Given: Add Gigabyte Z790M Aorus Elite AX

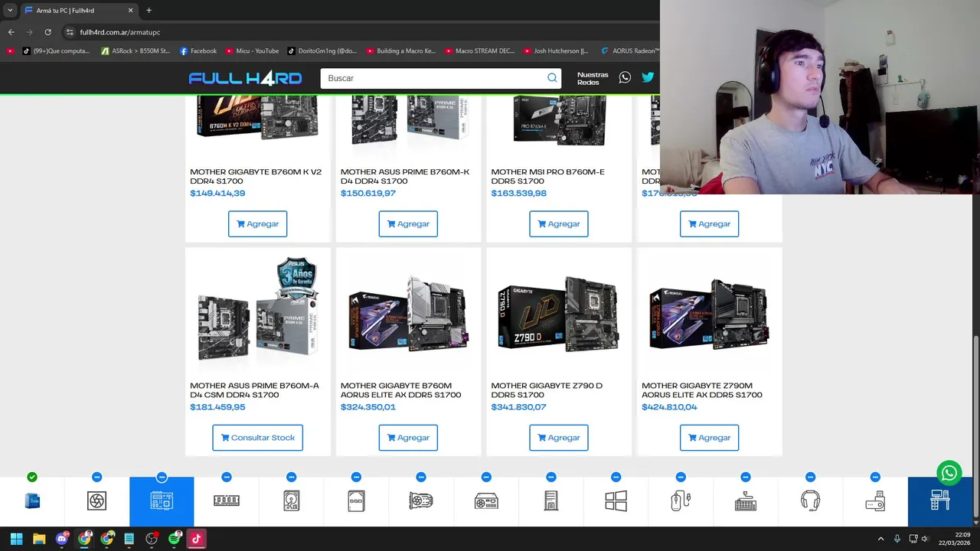Looking at the screenshot, I should (x=709, y=438).
